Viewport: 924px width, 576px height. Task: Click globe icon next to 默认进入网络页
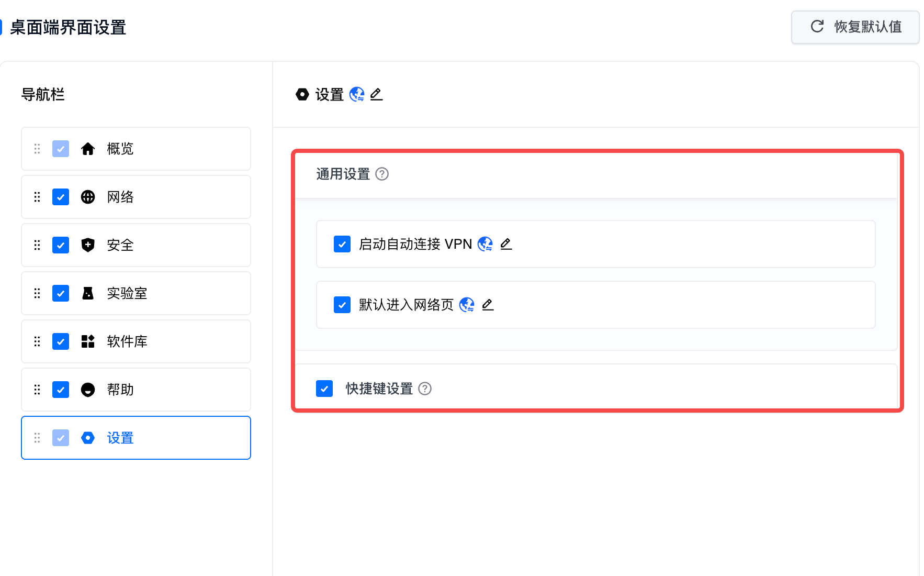click(x=467, y=305)
